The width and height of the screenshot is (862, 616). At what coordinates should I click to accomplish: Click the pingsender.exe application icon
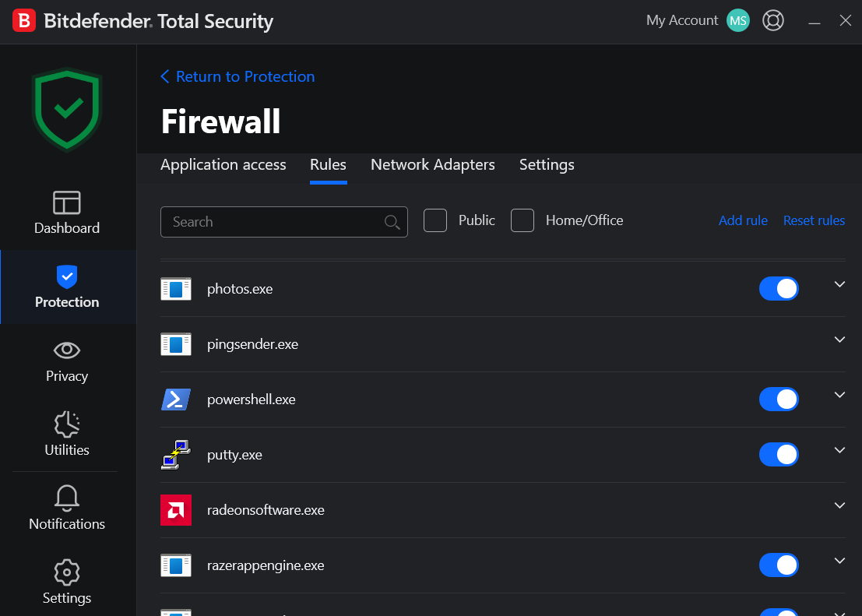176,344
